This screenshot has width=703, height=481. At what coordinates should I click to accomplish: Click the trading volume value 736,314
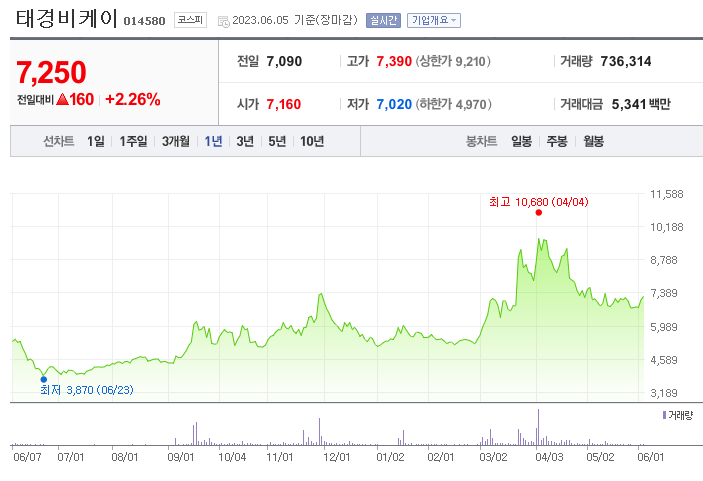coord(626,61)
